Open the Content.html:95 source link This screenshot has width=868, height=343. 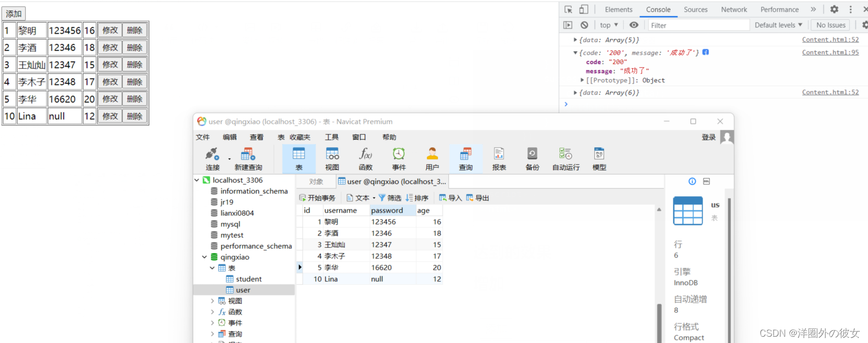[x=830, y=52]
